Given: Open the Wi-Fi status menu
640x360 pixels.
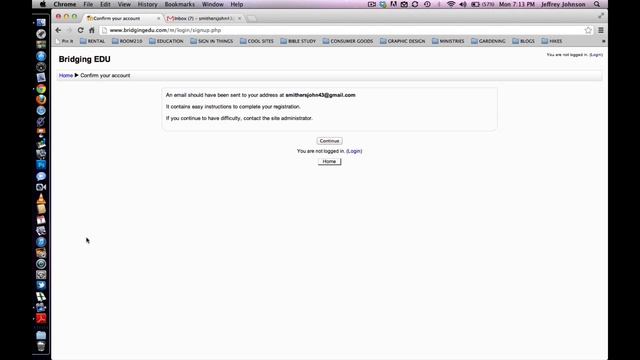Looking at the screenshot, I should click(451, 4).
